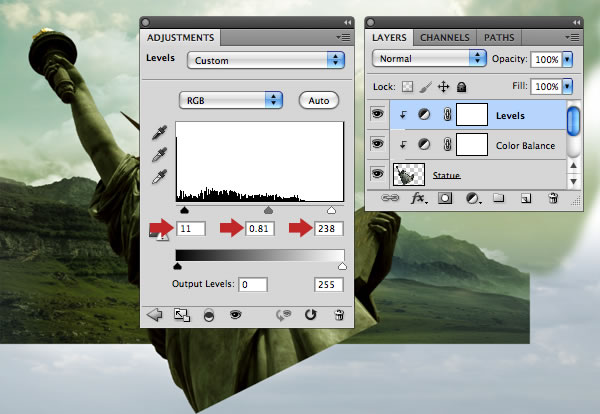
Task: Select the Color Balance layer name
Action: click(525, 145)
